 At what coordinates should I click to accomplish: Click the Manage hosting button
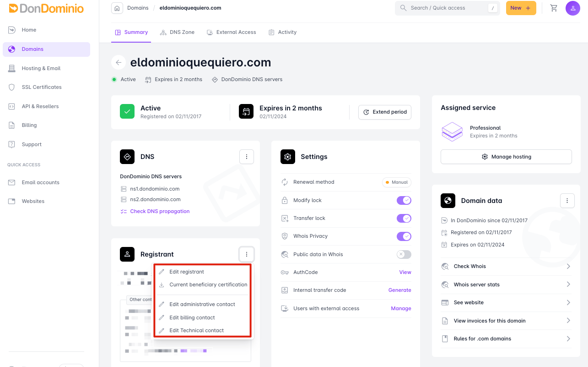pos(506,157)
